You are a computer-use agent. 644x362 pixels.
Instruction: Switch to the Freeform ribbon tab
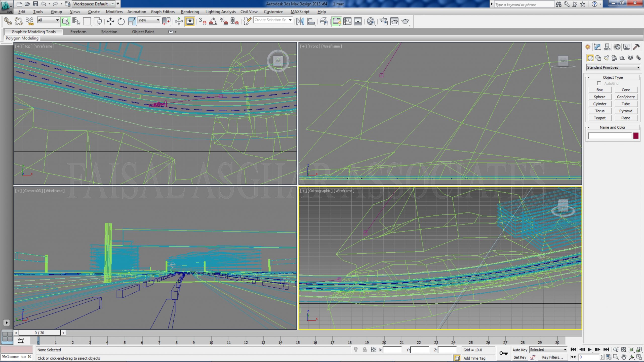point(78,32)
